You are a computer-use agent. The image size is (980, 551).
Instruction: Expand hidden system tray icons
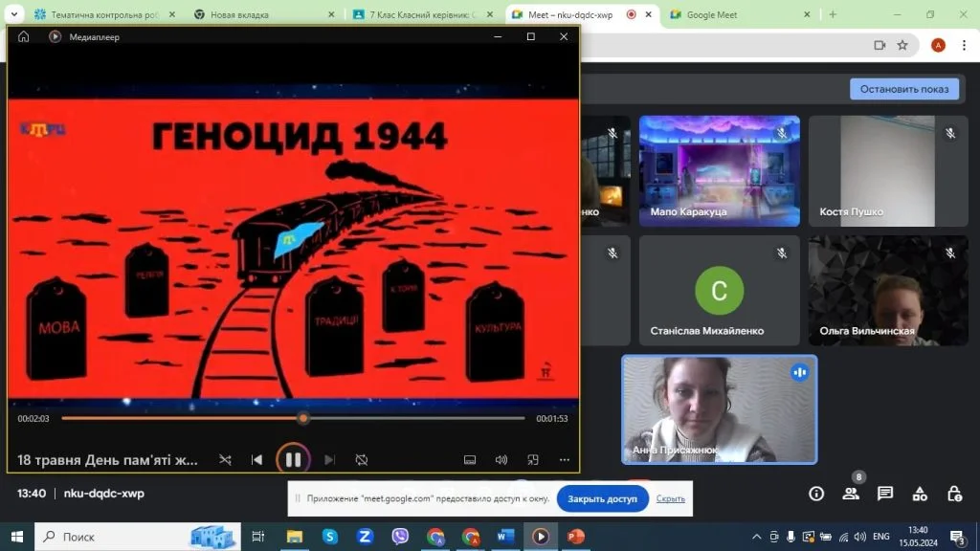[x=756, y=537]
